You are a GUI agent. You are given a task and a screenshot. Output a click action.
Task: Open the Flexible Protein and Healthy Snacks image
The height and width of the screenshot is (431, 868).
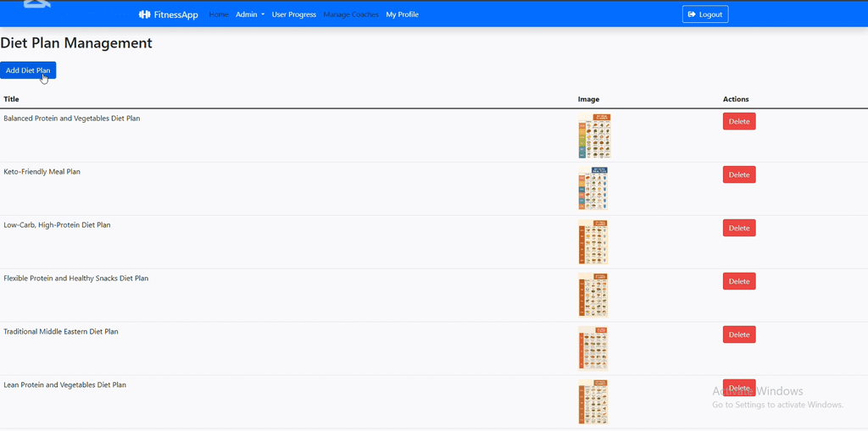[593, 295]
